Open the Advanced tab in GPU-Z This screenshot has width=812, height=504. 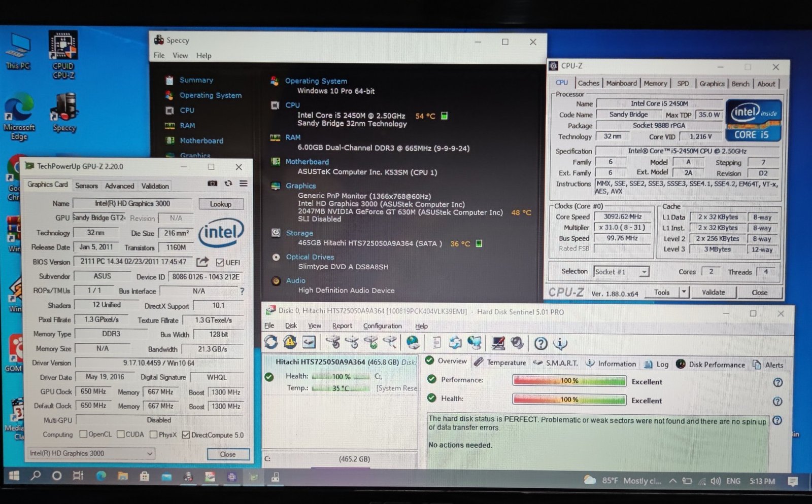(120, 186)
